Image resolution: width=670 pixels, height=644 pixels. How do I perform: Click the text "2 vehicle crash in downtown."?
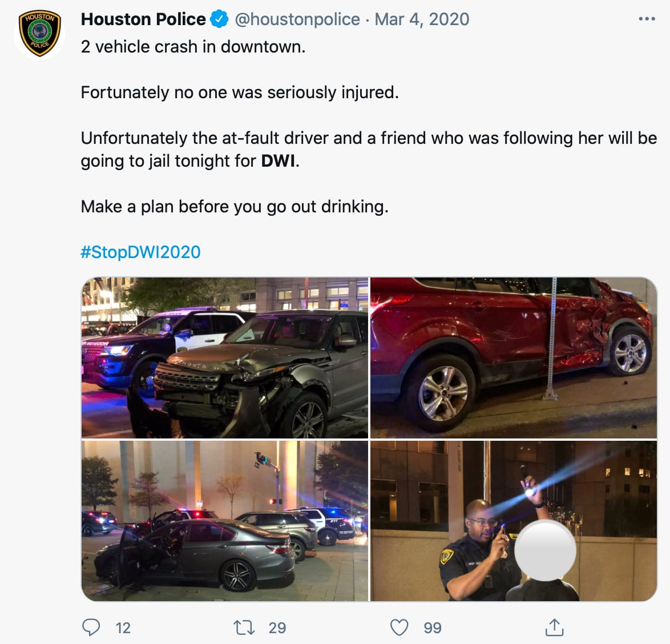(x=193, y=47)
